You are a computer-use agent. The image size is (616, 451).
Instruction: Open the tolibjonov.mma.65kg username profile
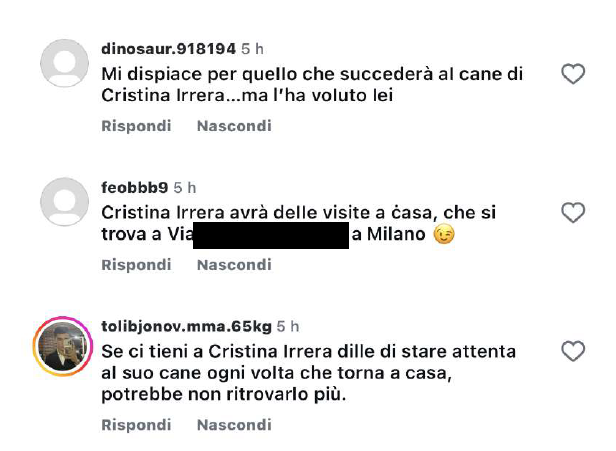coord(187,326)
